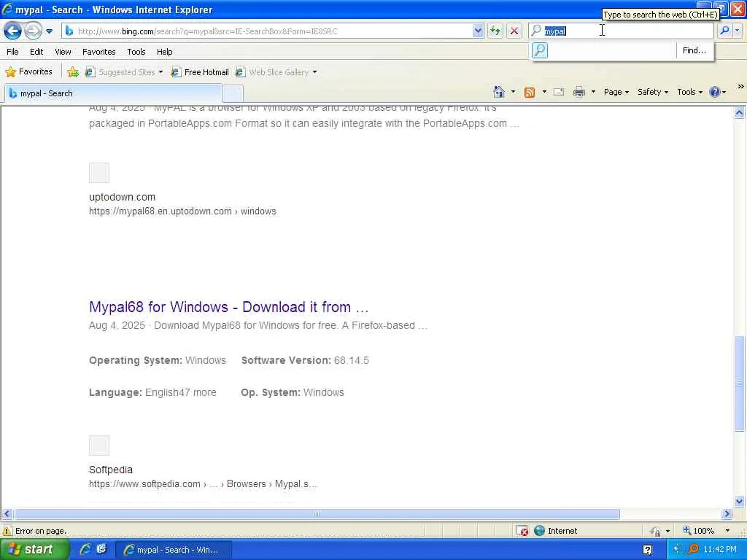Open the Edit menu
The height and width of the screenshot is (560, 747).
(36, 52)
